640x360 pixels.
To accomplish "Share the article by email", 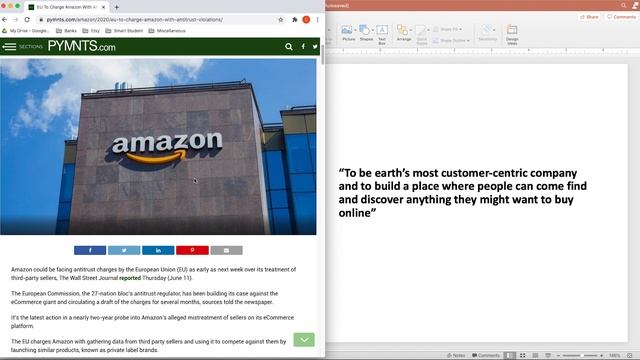I will click(227, 250).
